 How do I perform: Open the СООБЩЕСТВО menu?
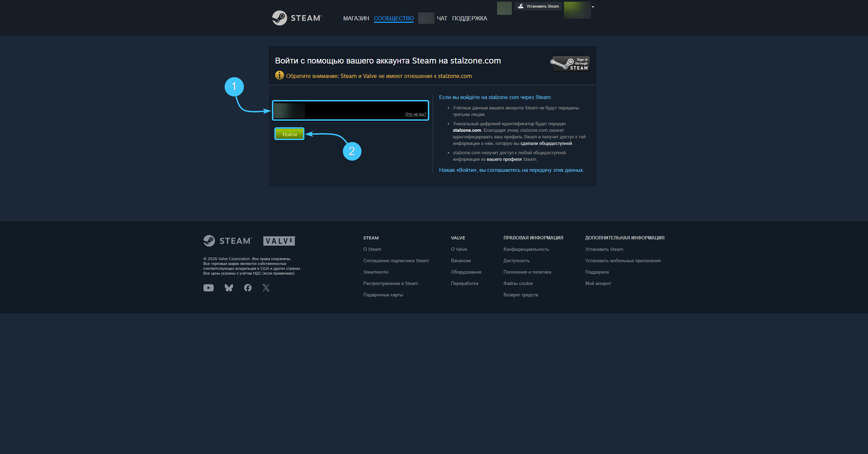click(394, 18)
